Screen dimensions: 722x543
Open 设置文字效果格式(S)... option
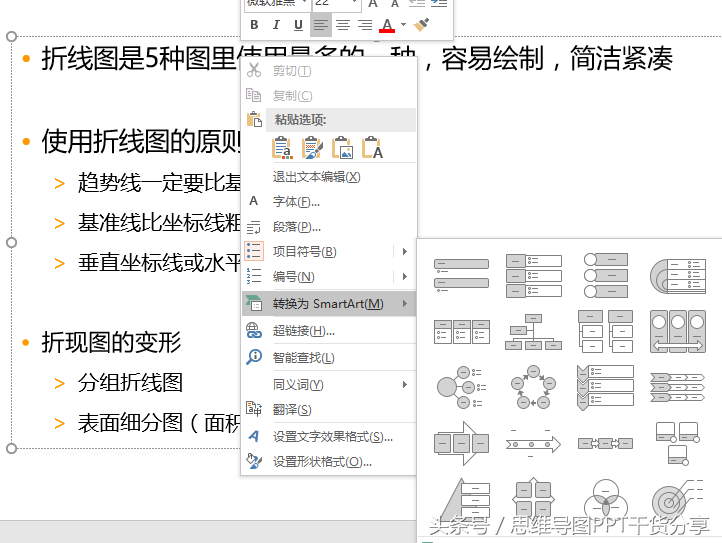tap(329, 436)
